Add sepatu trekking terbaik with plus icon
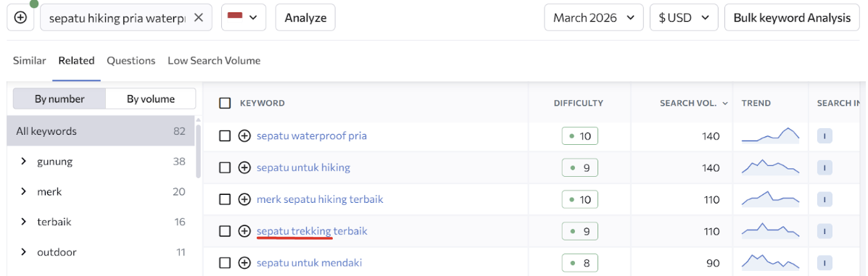This screenshot has height=276, width=868. tap(244, 231)
